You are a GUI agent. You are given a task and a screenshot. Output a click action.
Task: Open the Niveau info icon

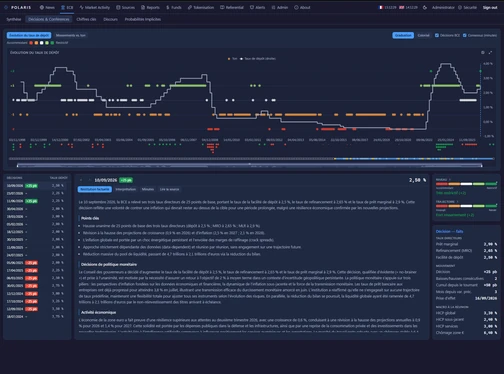pyautogui.click(x=450, y=179)
